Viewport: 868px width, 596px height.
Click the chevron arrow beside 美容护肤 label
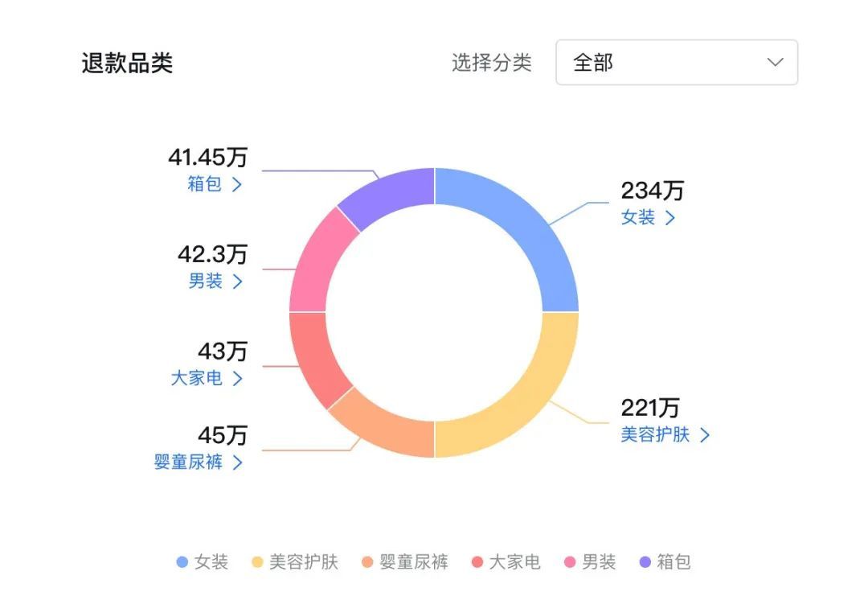[705, 435]
